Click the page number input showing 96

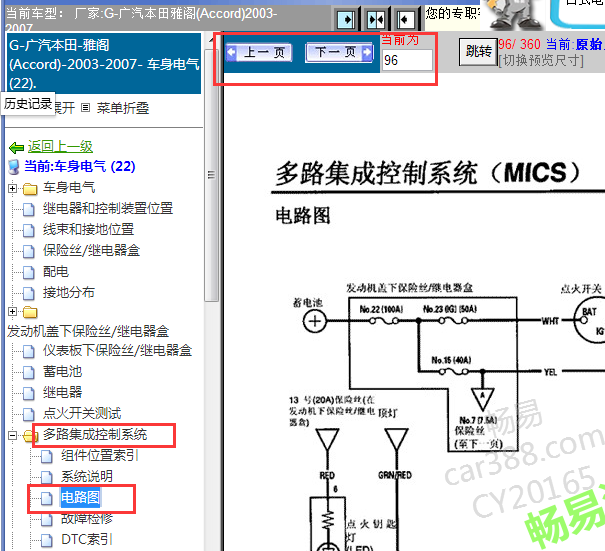click(407, 60)
